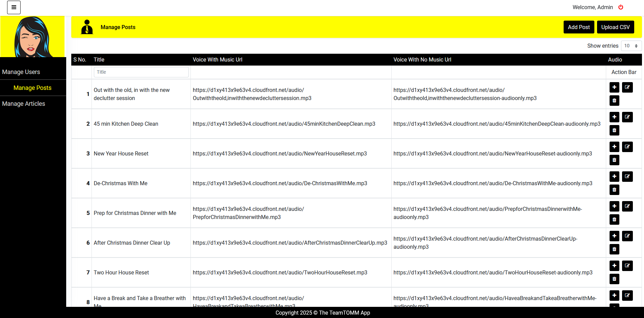Viewport: 644px width, 318px height.
Task: Delete the 45 min Kitchen Deep Clean post
Action: click(614, 130)
